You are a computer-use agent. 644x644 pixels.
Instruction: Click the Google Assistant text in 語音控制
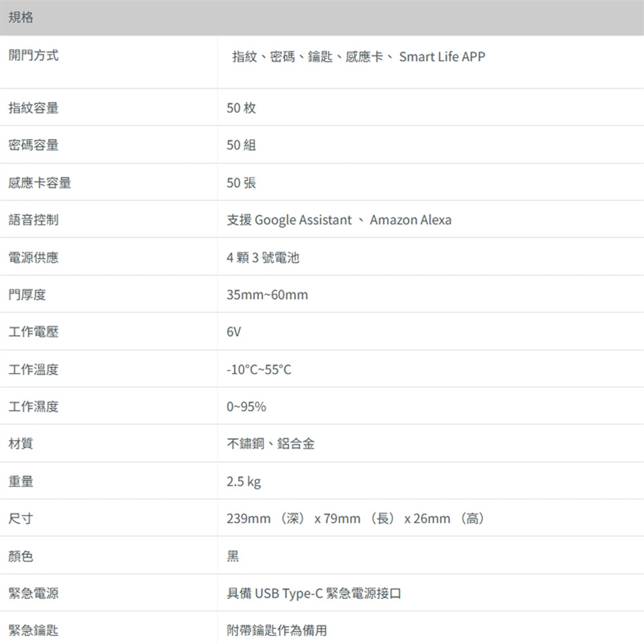303,220
